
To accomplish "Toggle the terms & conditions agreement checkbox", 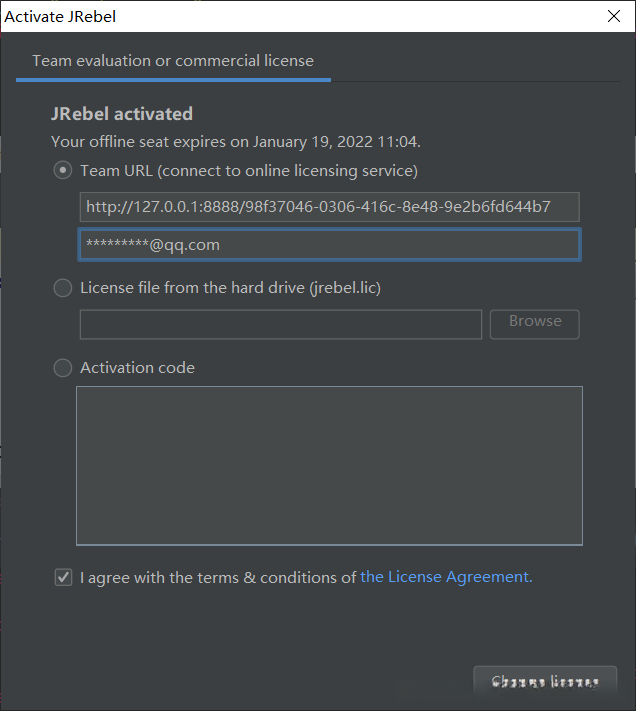I will click(x=64, y=577).
